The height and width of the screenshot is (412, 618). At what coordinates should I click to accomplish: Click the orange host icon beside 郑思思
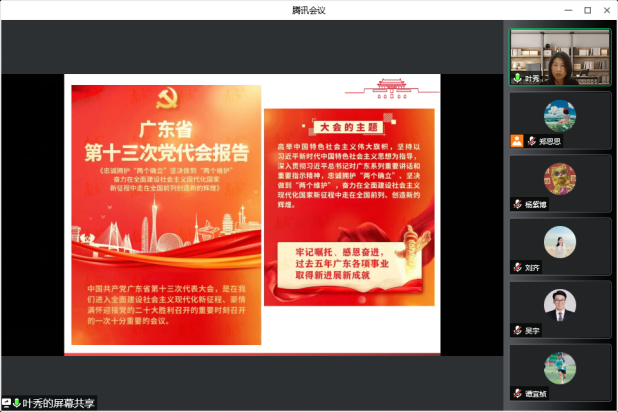(517, 141)
